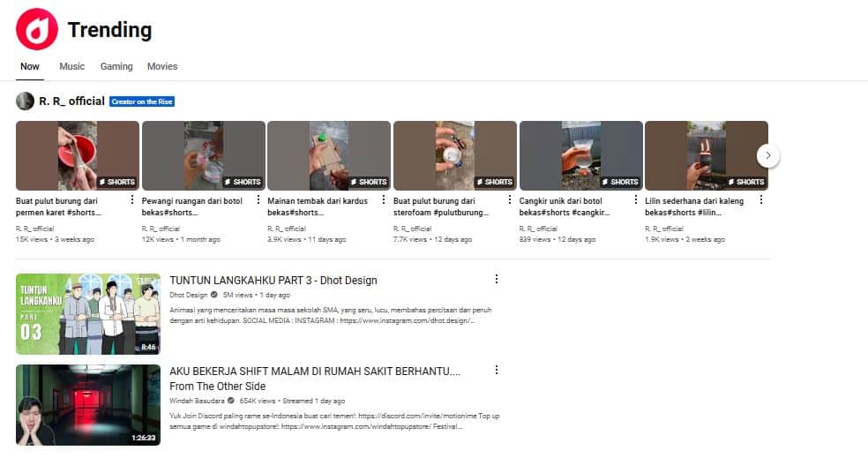This screenshot has height=458, width=868.
Task: Open title Cangkir unik dari botol bekas
Action: point(564,206)
